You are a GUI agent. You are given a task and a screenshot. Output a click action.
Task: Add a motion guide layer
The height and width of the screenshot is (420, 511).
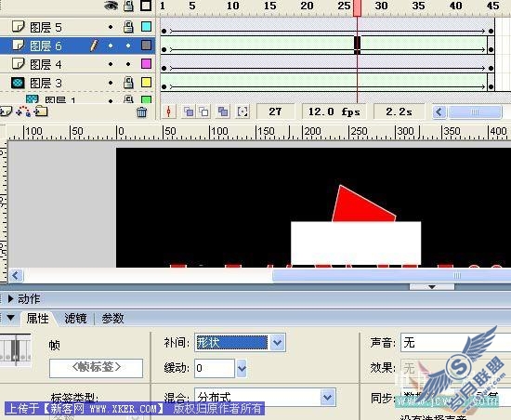[x=23, y=112]
